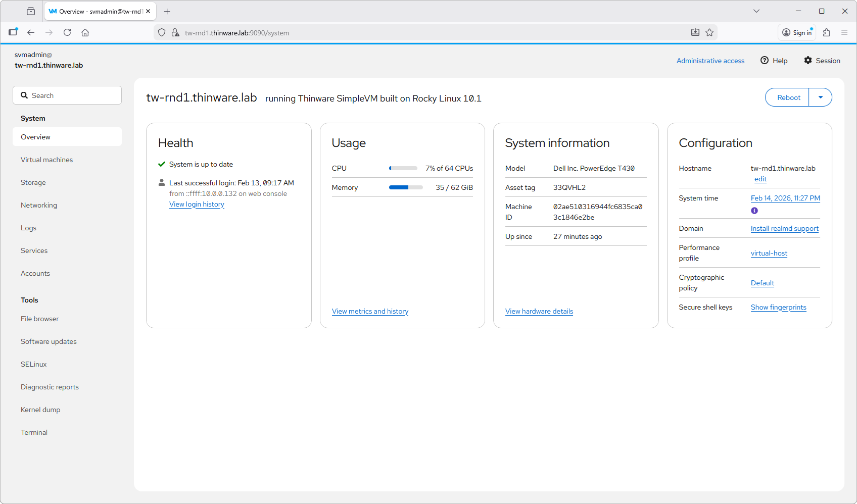
Task: Select Software updates in the sidebar
Action: click(x=49, y=341)
